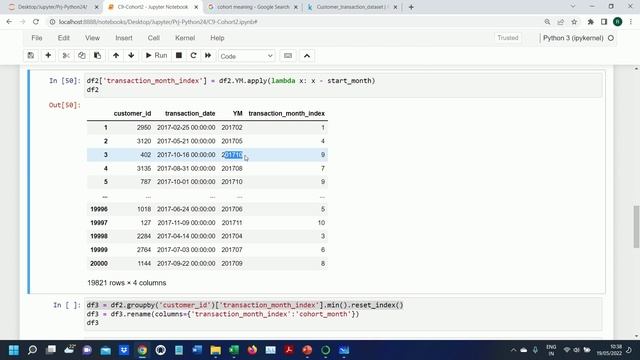
Task: Open Windows taskbar search
Action: point(32,350)
